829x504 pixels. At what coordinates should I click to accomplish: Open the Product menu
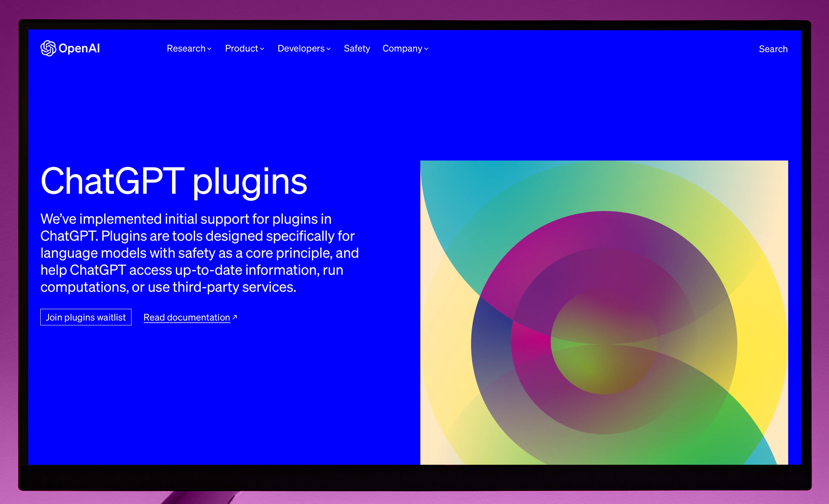(x=242, y=48)
